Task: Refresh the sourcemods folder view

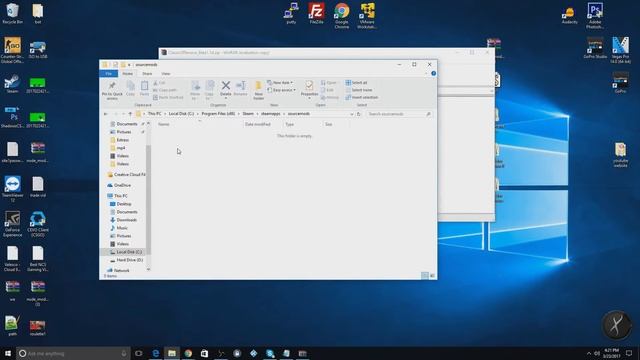Action: (x=359, y=114)
